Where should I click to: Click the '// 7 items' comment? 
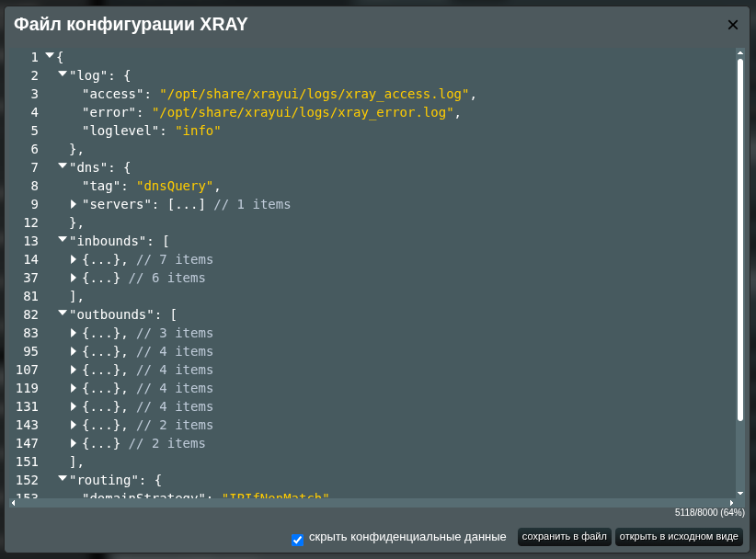(175, 260)
